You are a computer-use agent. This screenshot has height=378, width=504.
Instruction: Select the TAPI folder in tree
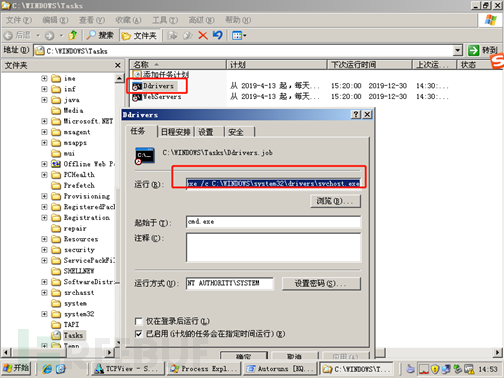click(65, 325)
